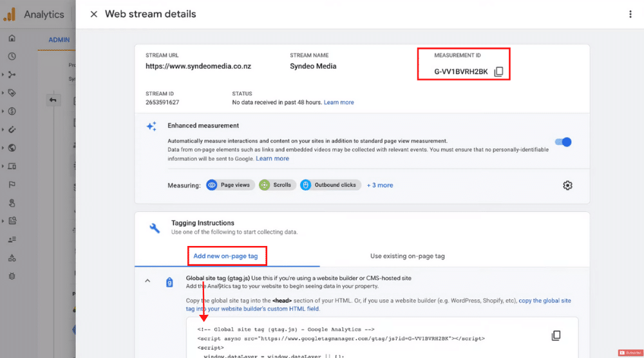644x358 pixels.
Task: Click Learn more link under Enhanced measurement
Action: 272,158
